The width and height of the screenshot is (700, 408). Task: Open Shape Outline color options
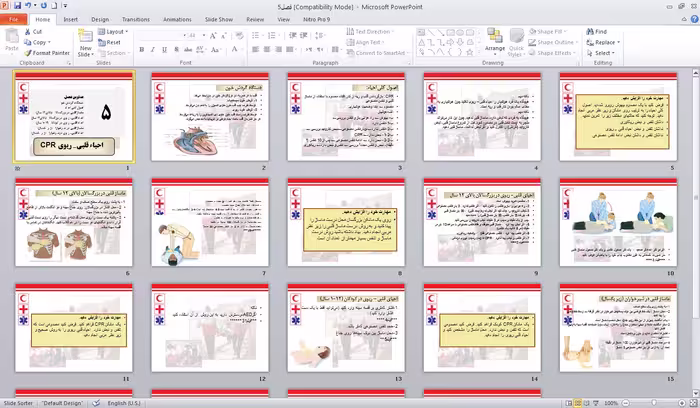tap(553, 42)
